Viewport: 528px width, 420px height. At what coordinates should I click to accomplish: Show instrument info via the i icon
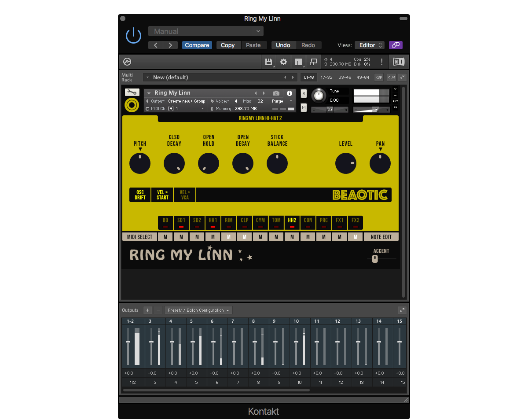pos(289,93)
